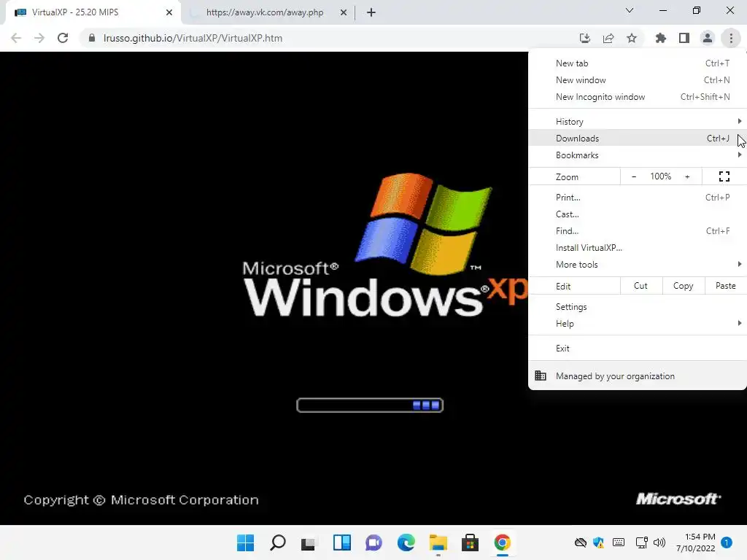Increase zoom with the plus button
The height and width of the screenshot is (560, 747).
[687, 176]
